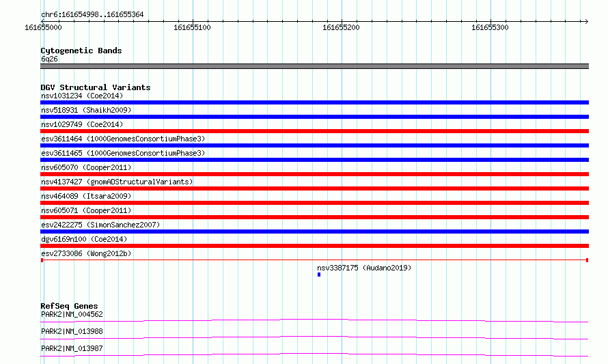Viewport: 608px width, 364px height.
Task: Select the red dgv6169n100 variant bar
Action: [x=314, y=246]
